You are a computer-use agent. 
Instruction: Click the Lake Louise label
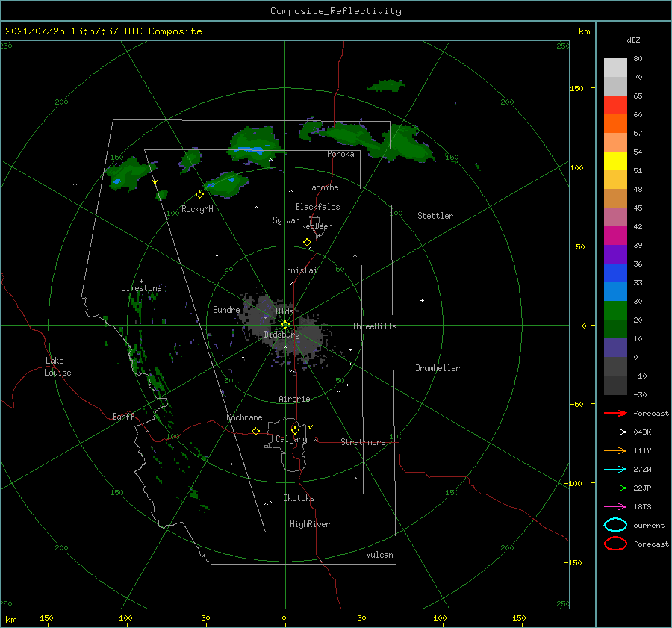pyautogui.click(x=57, y=367)
